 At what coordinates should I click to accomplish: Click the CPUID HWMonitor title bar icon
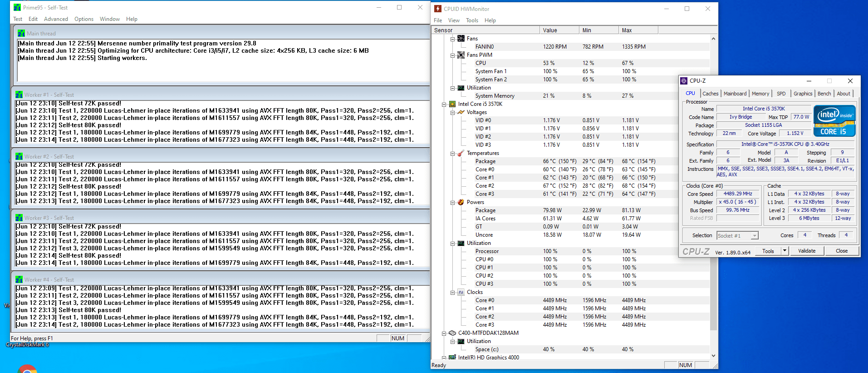coord(438,9)
